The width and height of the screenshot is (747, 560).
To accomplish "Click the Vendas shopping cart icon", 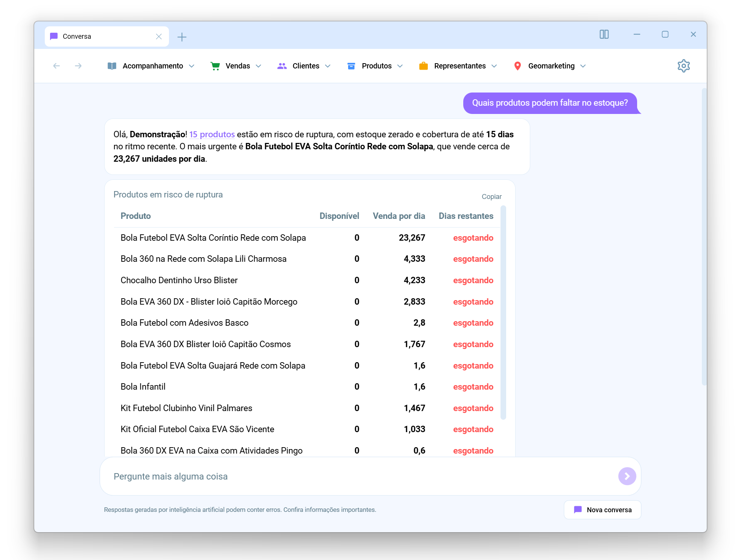I will coord(215,66).
